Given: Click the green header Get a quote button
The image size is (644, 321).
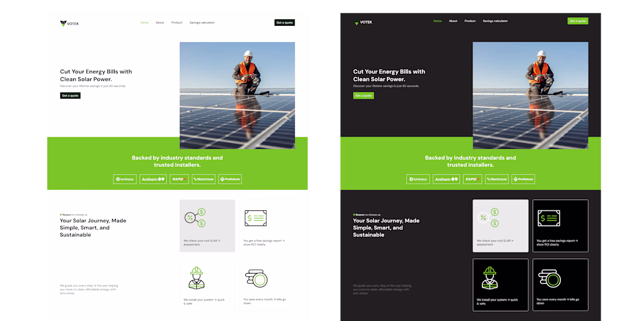Looking at the screenshot, I should tap(578, 21).
